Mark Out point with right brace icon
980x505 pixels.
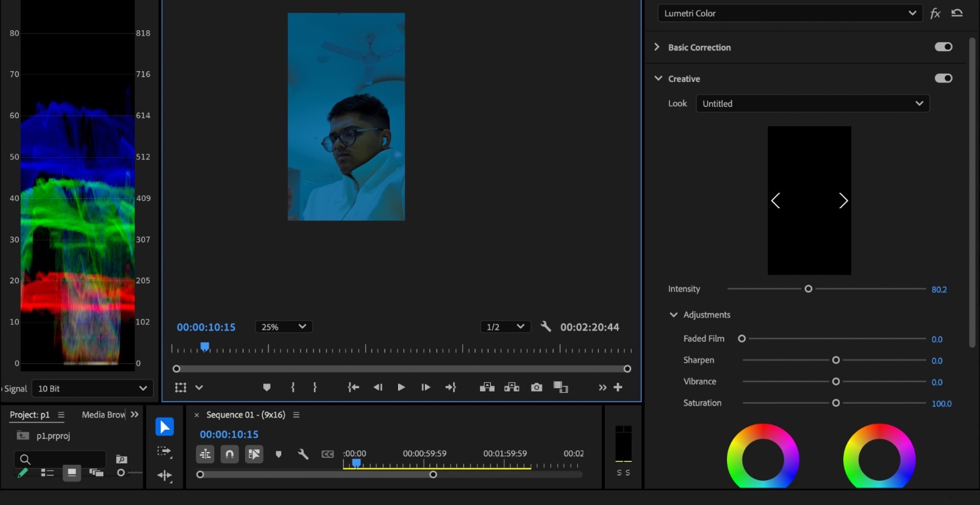315,387
